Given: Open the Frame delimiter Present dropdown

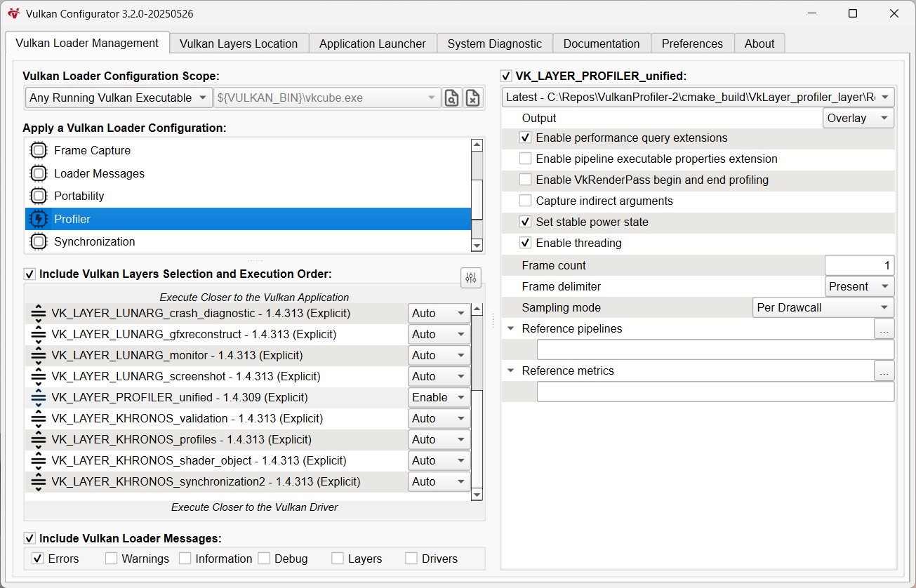Looking at the screenshot, I should [x=859, y=286].
